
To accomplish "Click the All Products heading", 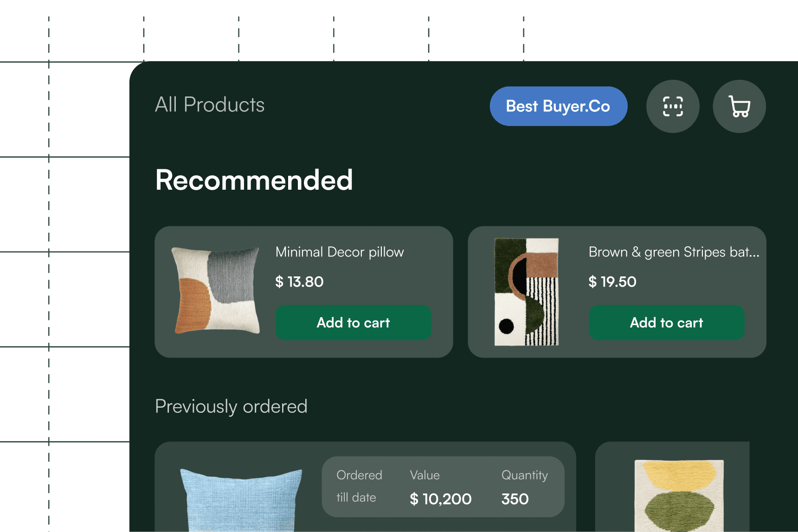I will [210, 105].
